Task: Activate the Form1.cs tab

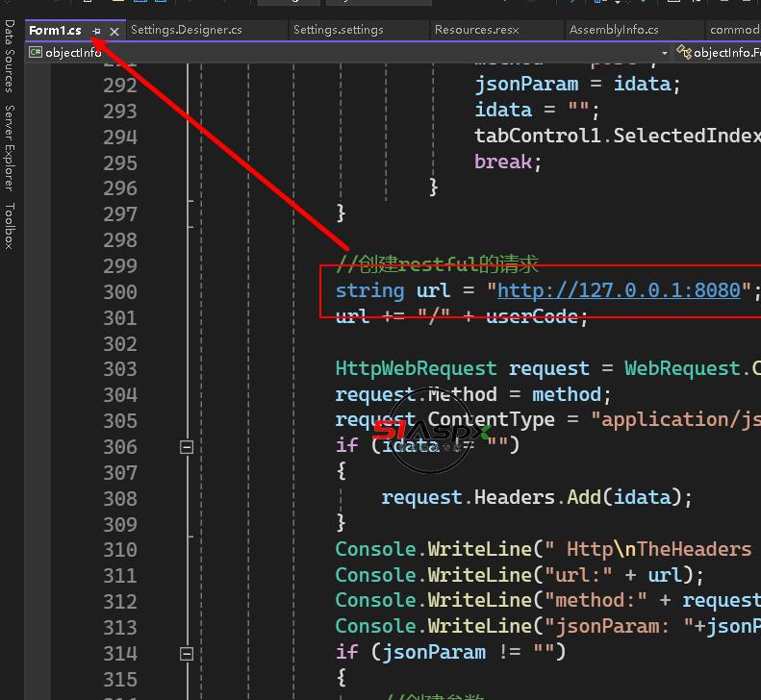Action: pos(55,31)
